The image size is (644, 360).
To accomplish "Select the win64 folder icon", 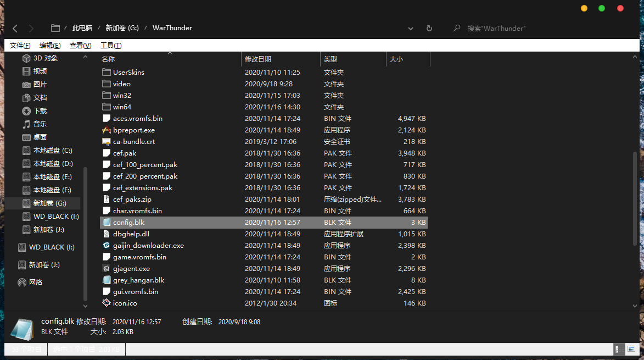I will (x=107, y=107).
